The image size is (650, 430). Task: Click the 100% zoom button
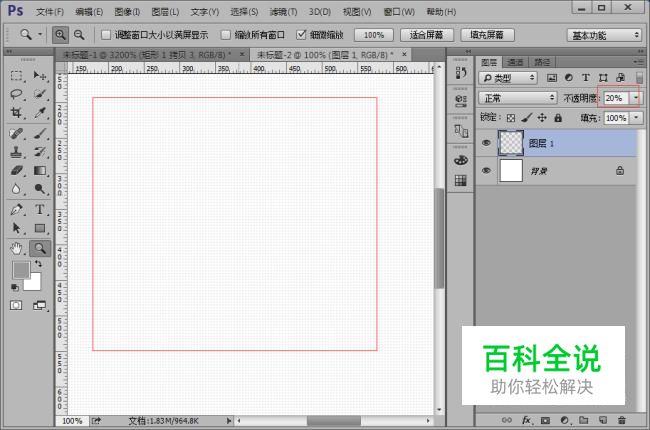coord(374,35)
